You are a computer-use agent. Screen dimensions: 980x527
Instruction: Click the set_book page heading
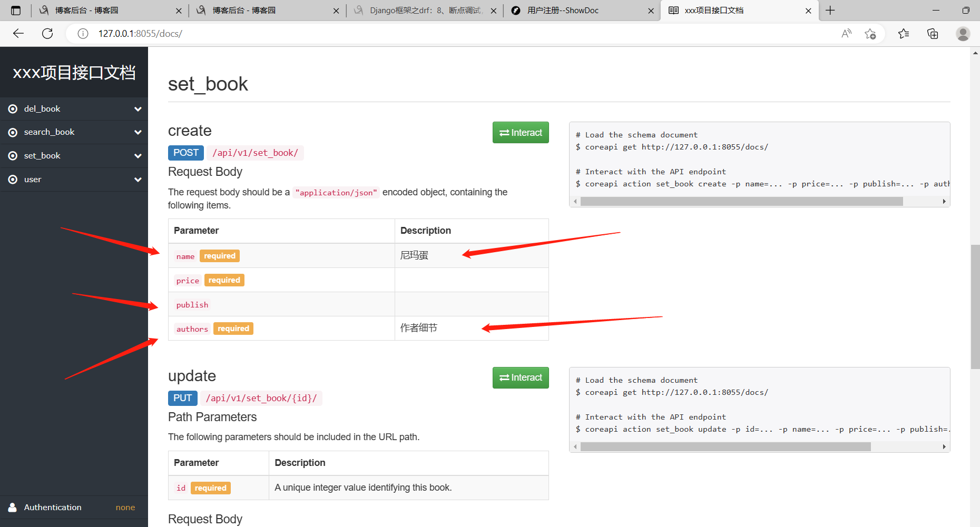[x=208, y=84]
